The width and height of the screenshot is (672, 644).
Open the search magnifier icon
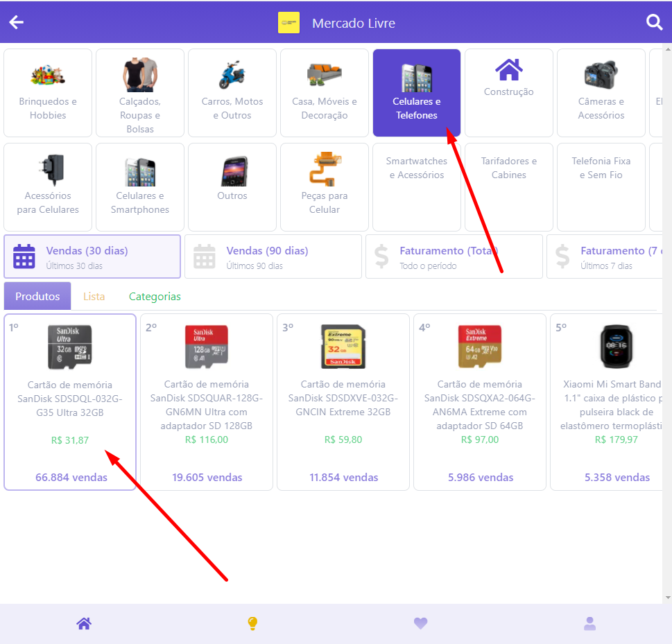pyautogui.click(x=654, y=22)
